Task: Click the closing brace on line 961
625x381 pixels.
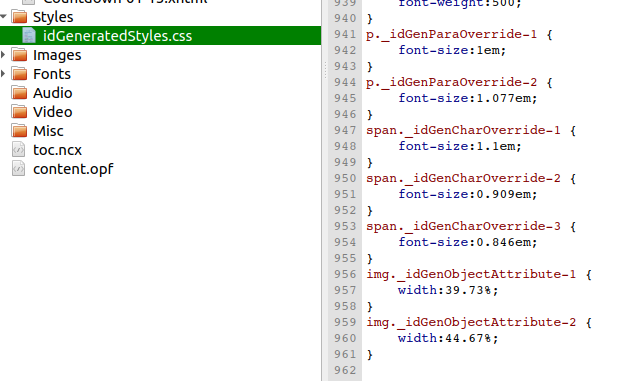Action: (x=369, y=354)
